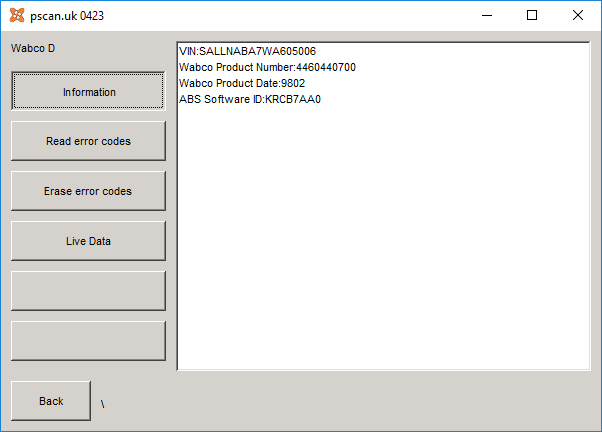Click the Wabco D label

coord(33,48)
